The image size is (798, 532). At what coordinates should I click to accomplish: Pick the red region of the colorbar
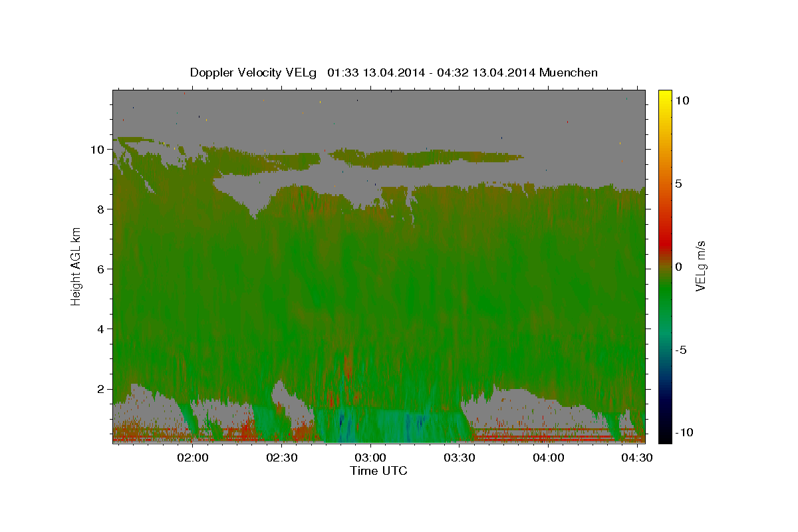click(x=664, y=243)
